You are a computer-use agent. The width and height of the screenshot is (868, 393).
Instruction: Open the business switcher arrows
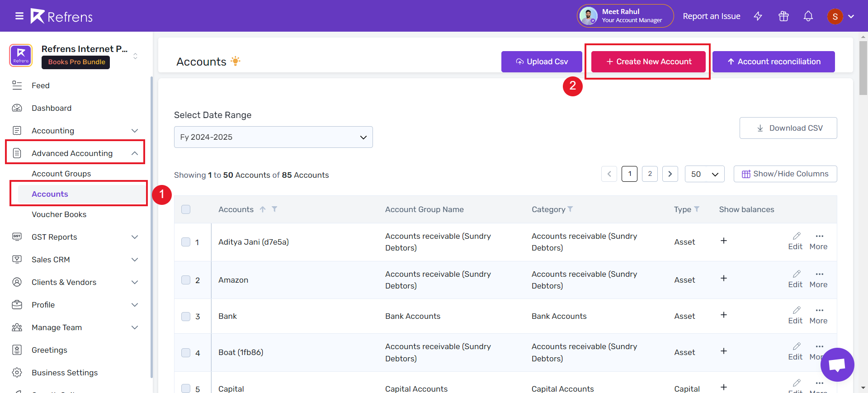tap(135, 56)
